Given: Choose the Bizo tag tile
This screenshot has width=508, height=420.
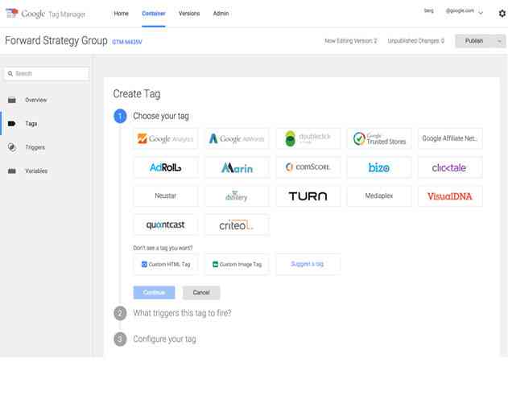Looking at the screenshot, I should 379,167.
